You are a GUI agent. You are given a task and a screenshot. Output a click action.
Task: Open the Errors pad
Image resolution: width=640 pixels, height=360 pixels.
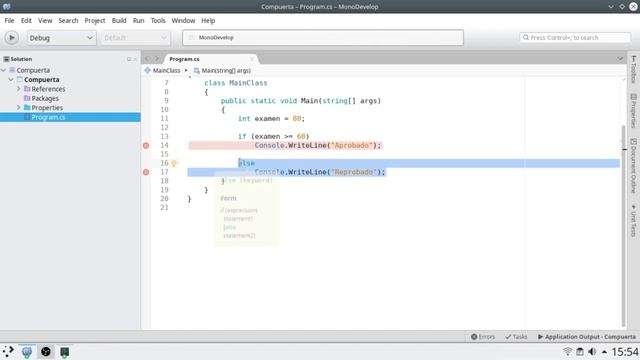pyautogui.click(x=483, y=337)
